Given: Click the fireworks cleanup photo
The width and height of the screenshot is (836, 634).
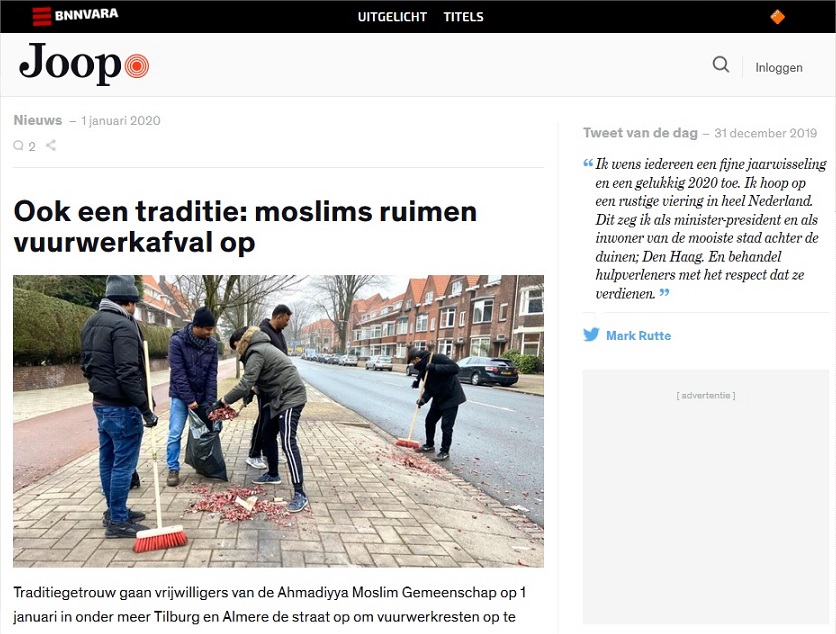Looking at the screenshot, I should [x=278, y=421].
